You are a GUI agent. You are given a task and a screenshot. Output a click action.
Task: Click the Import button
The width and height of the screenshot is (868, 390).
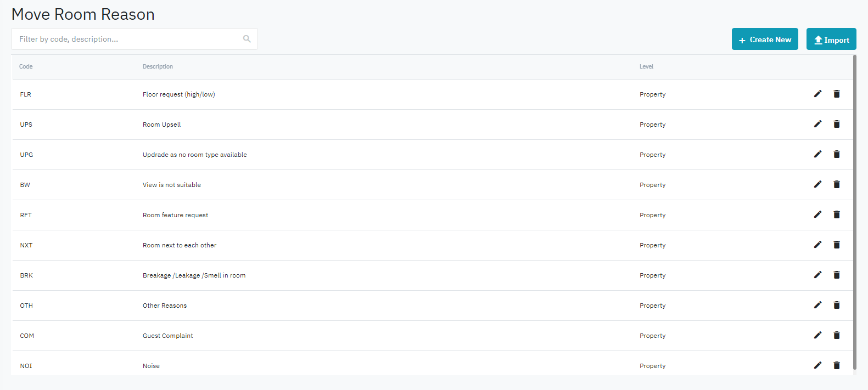click(831, 39)
